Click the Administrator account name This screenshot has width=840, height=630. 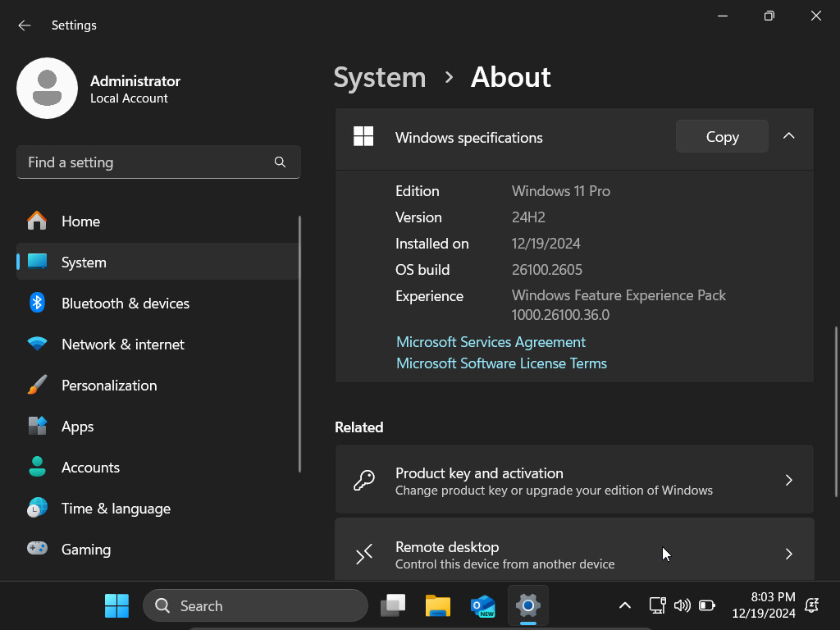135,81
